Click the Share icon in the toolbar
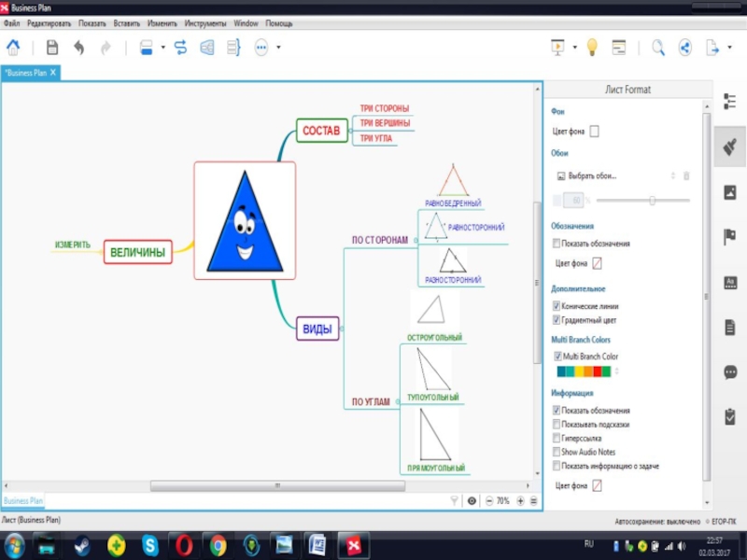 pos(684,48)
